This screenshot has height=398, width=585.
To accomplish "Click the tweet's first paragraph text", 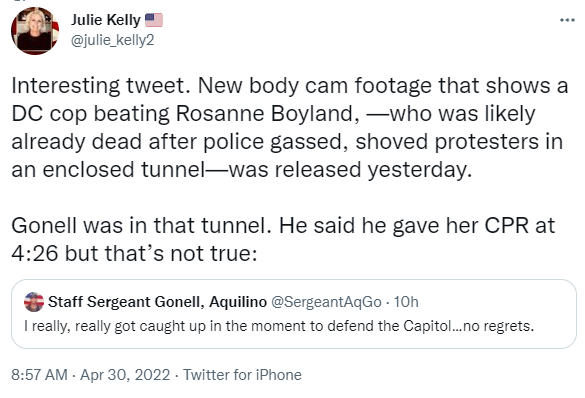I will click(x=290, y=128).
